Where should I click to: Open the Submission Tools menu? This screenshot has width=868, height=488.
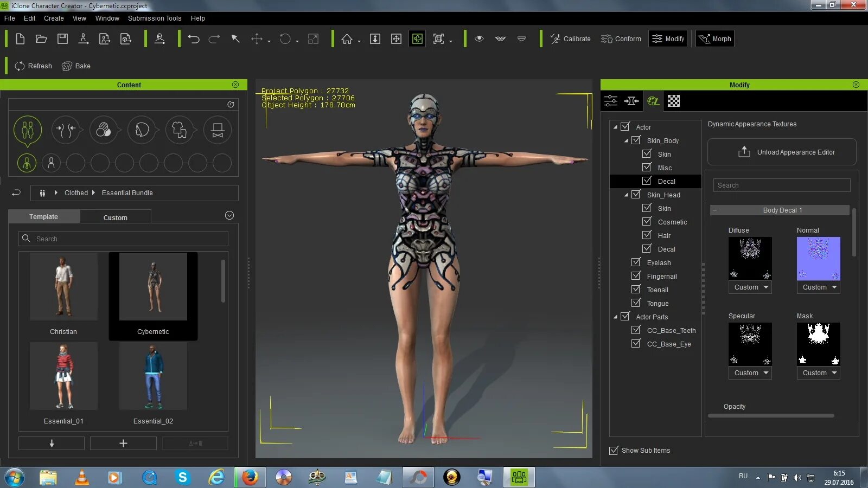[x=155, y=18]
